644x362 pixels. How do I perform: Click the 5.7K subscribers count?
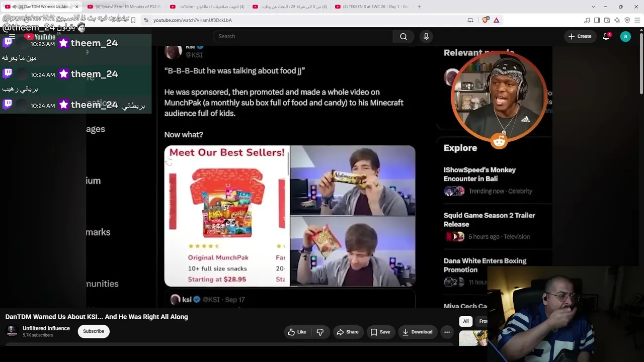click(38, 335)
